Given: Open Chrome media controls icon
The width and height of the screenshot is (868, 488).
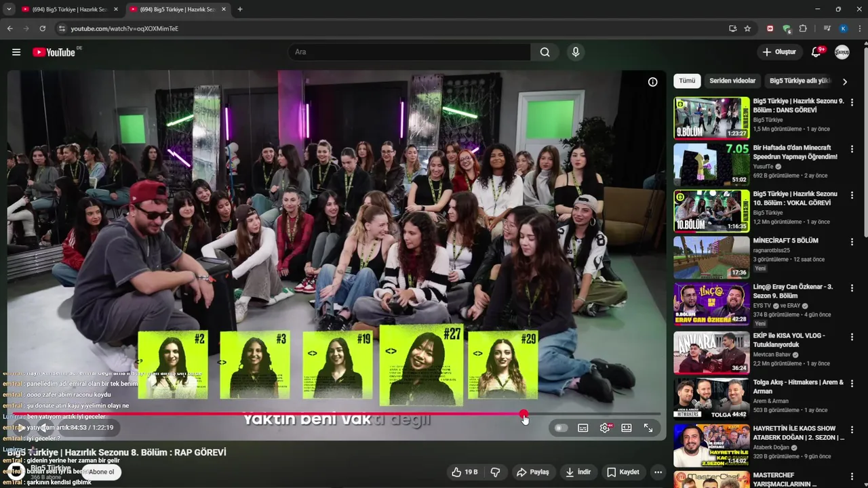Looking at the screenshot, I should [x=827, y=28].
